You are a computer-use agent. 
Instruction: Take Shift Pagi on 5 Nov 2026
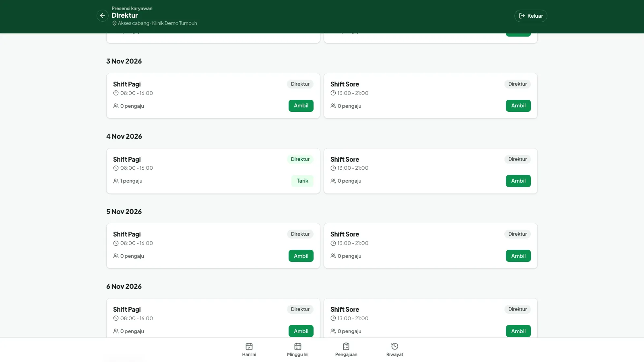click(x=301, y=256)
